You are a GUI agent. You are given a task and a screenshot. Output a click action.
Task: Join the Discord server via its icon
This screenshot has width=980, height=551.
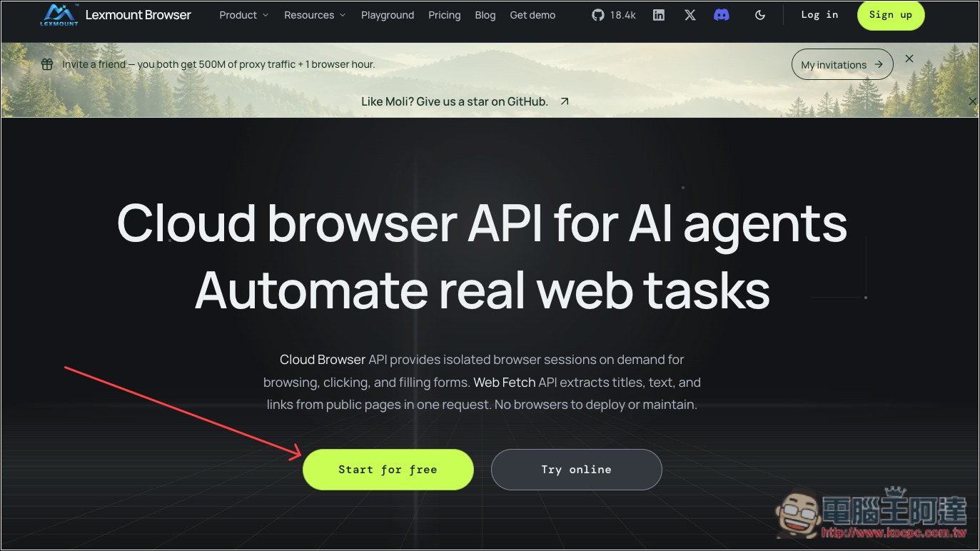pyautogui.click(x=722, y=15)
